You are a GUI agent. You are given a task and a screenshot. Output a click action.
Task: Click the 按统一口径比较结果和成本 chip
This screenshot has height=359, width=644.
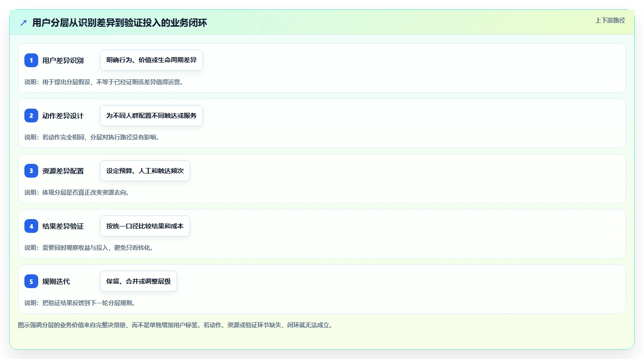[145, 226]
